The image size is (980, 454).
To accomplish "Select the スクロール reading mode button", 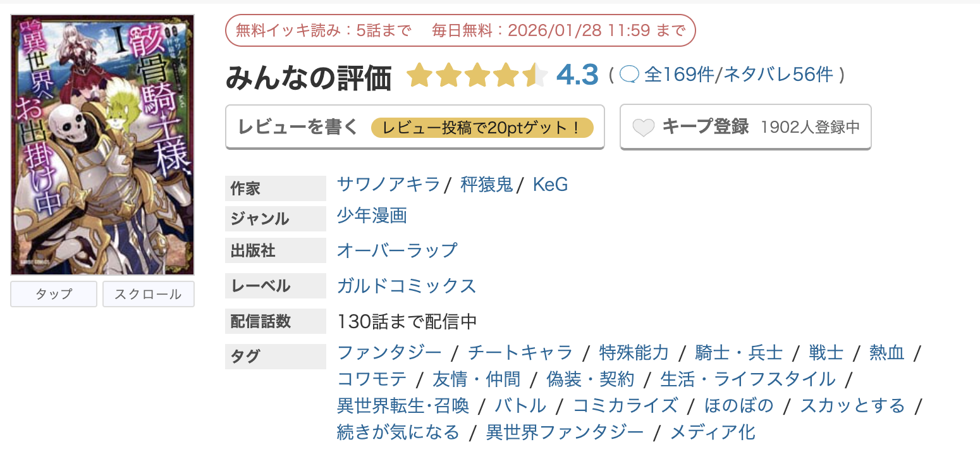I will 149,294.
